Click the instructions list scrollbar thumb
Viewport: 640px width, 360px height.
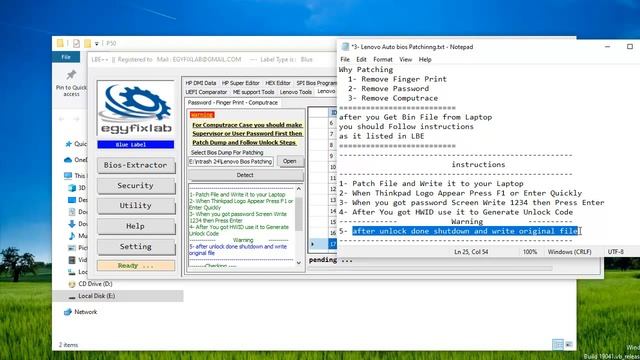pos(299,214)
